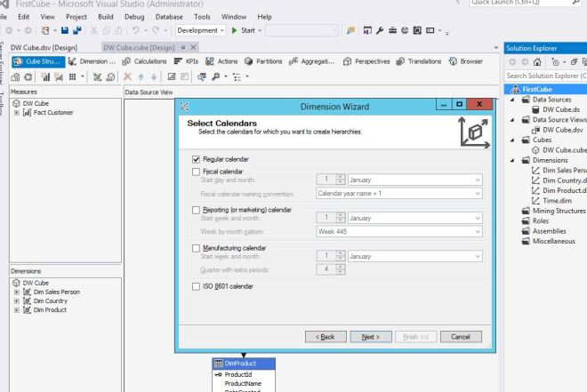Click the Home icon in Solution Explorer

pos(532,62)
